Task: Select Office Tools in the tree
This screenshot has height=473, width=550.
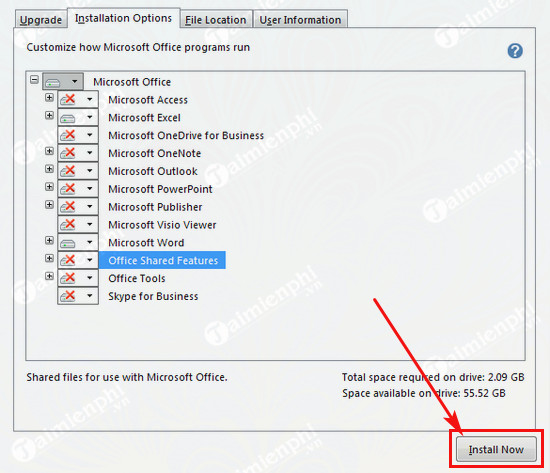Action: click(137, 279)
